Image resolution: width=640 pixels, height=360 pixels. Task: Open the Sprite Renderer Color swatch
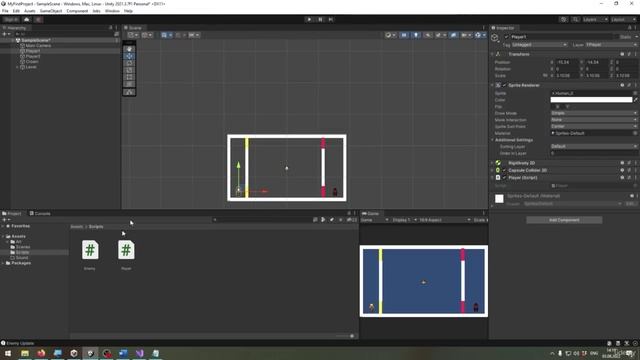tap(591, 100)
